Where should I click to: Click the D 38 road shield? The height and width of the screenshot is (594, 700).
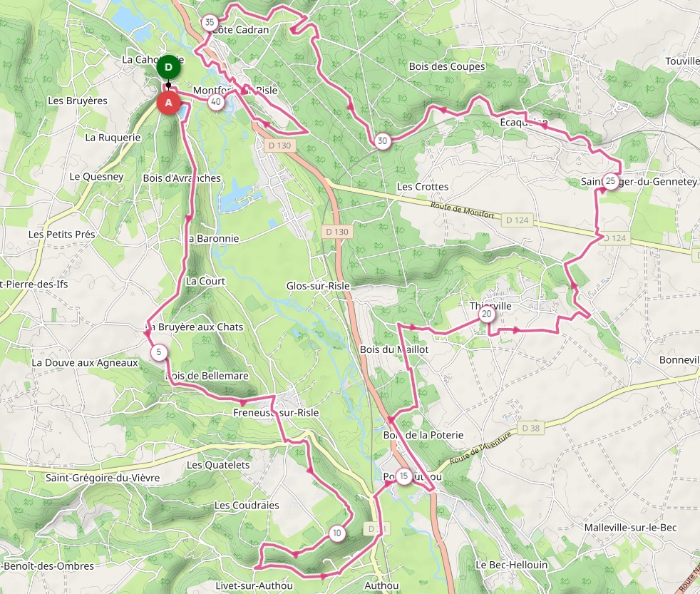pyautogui.click(x=531, y=428)
